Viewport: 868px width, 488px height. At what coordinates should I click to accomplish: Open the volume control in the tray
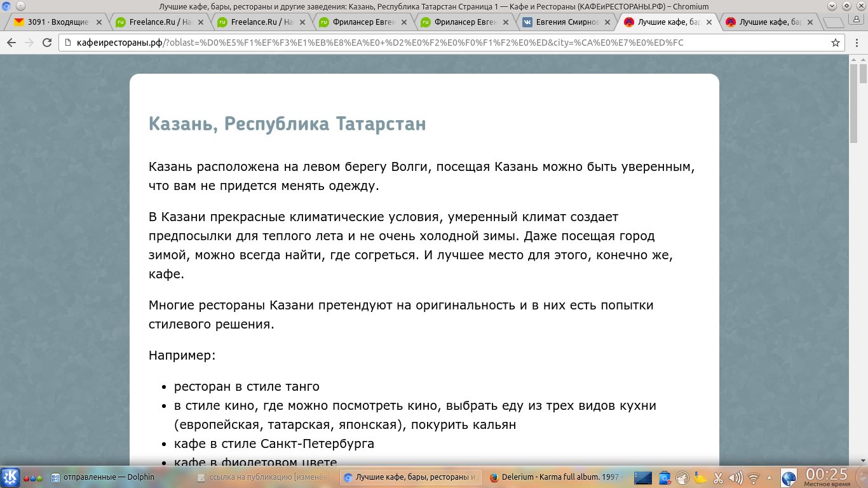pos(735,477)
